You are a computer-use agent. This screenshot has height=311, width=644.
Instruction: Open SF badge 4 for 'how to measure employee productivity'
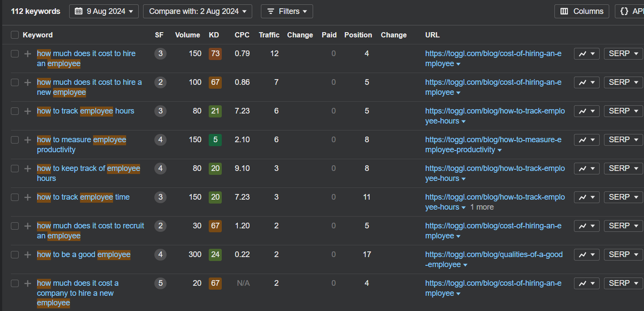pyautogui.click(x=160, y=140)
